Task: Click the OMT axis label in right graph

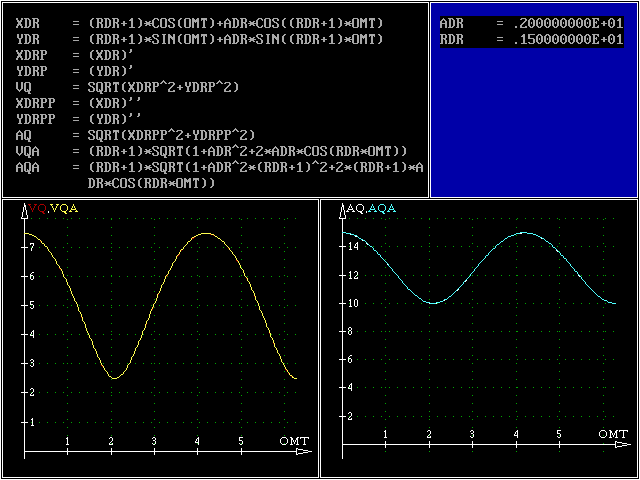Action: coord(612,434)
